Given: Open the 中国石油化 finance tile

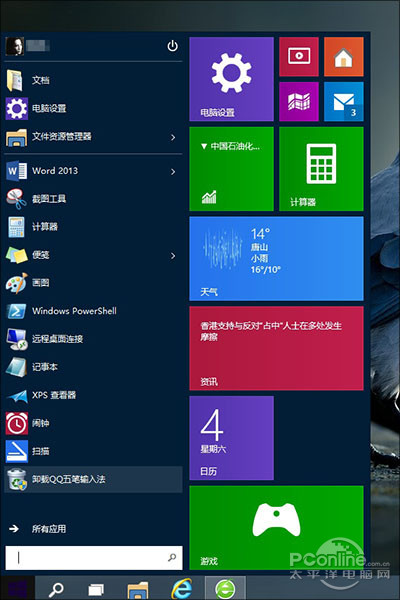Looking at the screenshot, I should click(x=231, y=169).
